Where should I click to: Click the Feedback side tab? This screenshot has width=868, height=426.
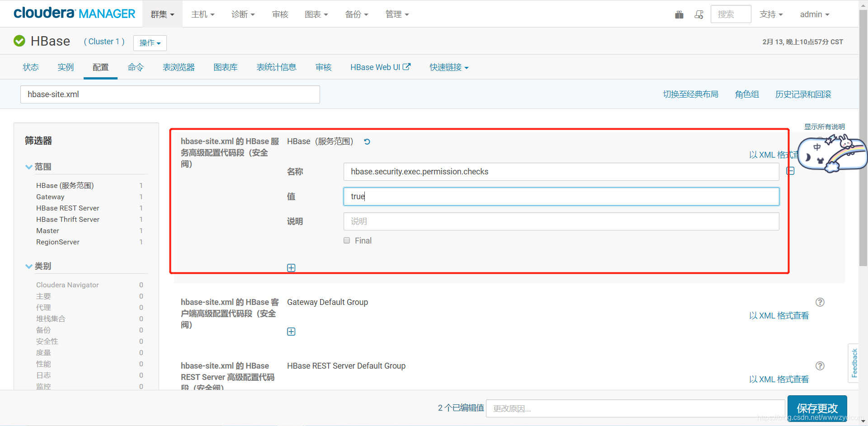[x=854, y=363]
